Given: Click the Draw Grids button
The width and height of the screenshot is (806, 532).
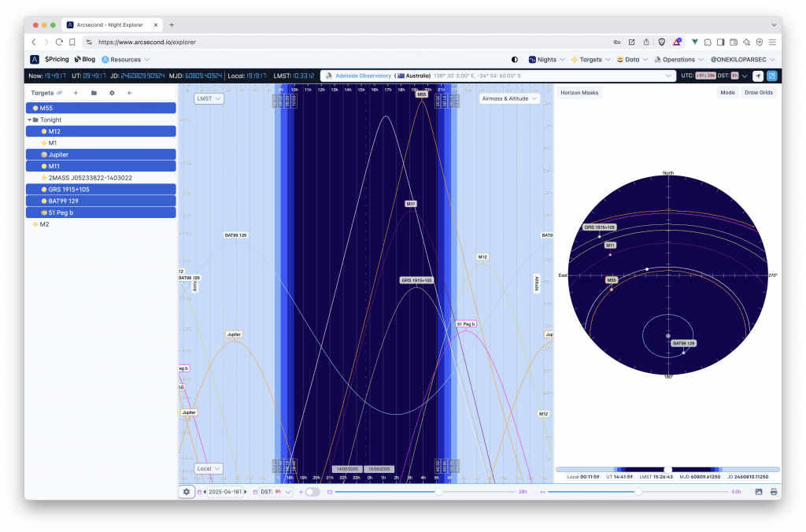Looking at the screenshot, I should pos(759,93).
